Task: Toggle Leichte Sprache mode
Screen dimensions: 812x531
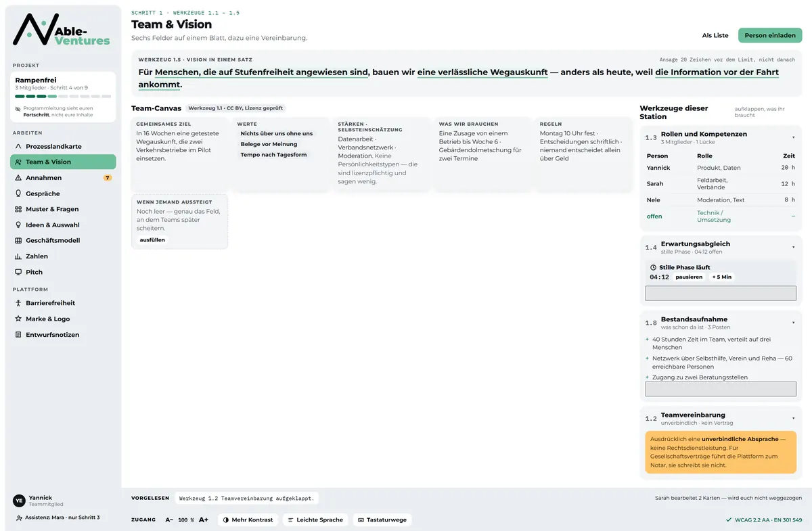Action: pyautogui.click(x=315, y=520)
